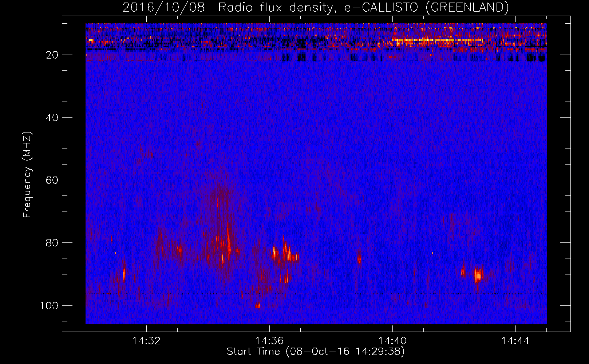Click the bright yellow horizontal emission line near 14:41
This screenshot has height=364, width=589.
tap(437, 40)
